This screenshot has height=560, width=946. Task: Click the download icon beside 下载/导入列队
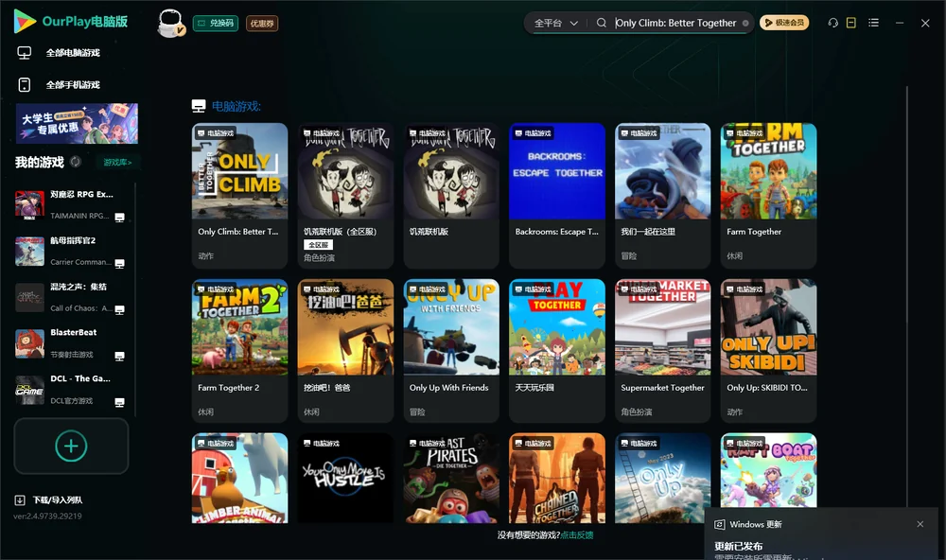point(20,500)
